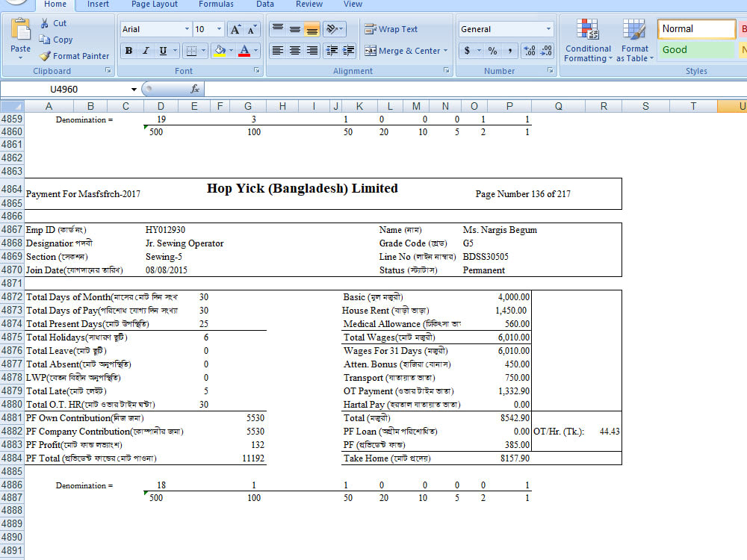
Task: Click the Paste clipboard icon
Action: pyautogui.click(x=20, y=30)
